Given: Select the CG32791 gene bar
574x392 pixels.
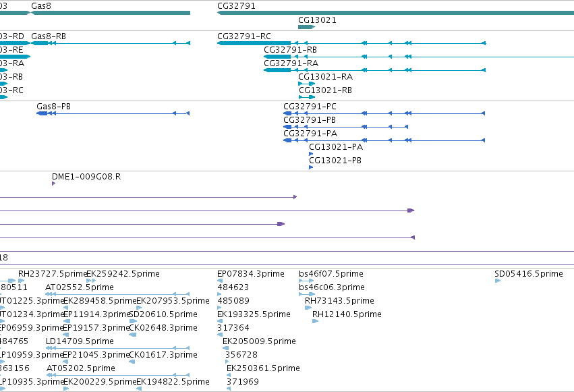Looking at the screenshot, I should 395,13.
